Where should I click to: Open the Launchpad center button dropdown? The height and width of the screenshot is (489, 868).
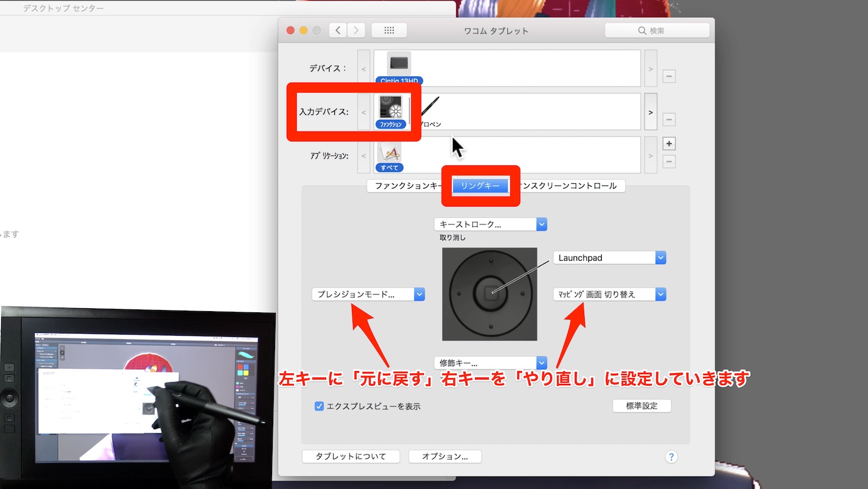pyautogui.click(x=609, y=258)
